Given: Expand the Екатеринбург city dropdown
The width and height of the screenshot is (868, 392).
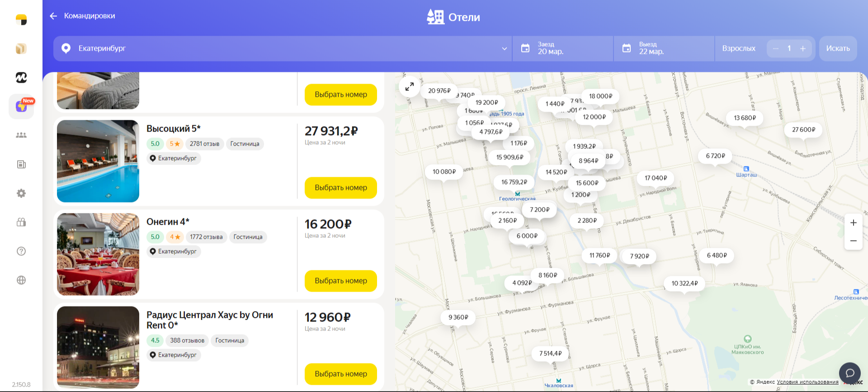Looking at the screenshot, I should point(505,48).
